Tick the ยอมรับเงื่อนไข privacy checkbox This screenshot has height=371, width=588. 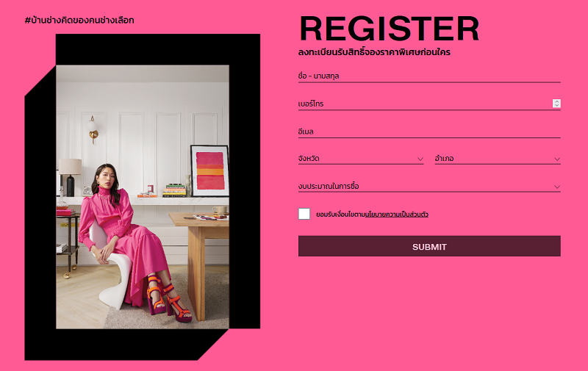304,214
